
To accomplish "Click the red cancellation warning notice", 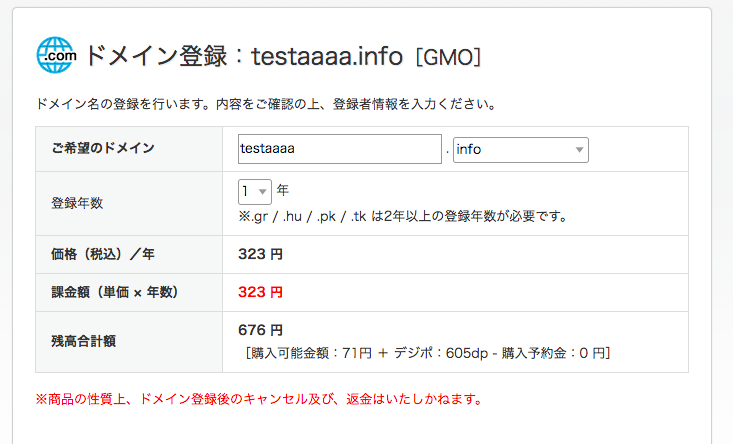I will pyautogui.click(x=259, y=399).
